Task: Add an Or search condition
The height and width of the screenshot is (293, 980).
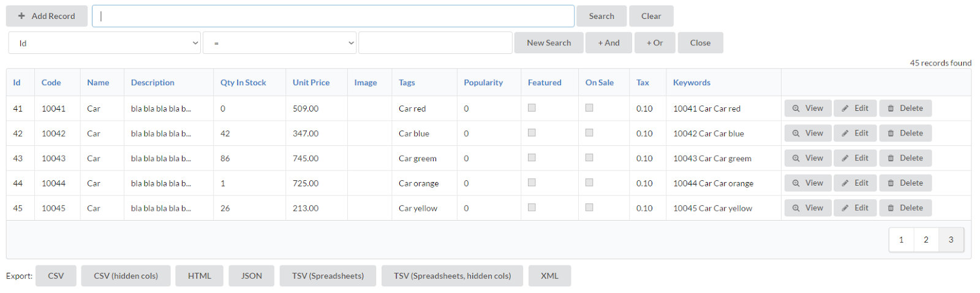Action: point(654,43)
